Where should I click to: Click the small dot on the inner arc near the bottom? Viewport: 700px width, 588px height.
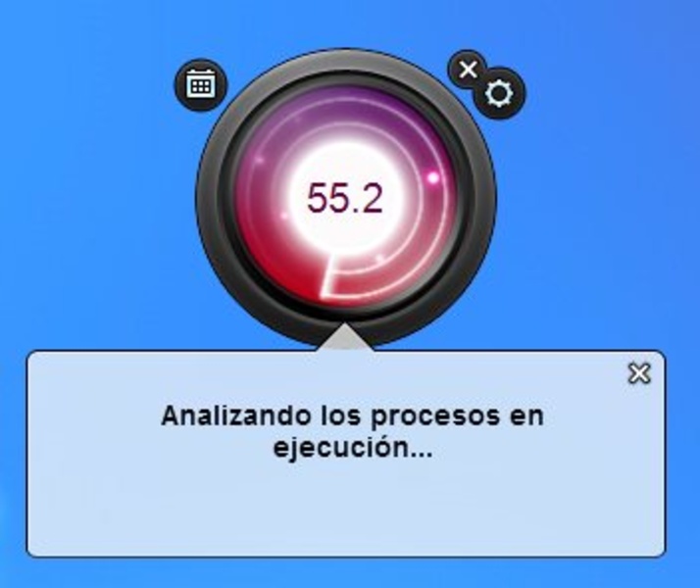(x=380, y=258)
